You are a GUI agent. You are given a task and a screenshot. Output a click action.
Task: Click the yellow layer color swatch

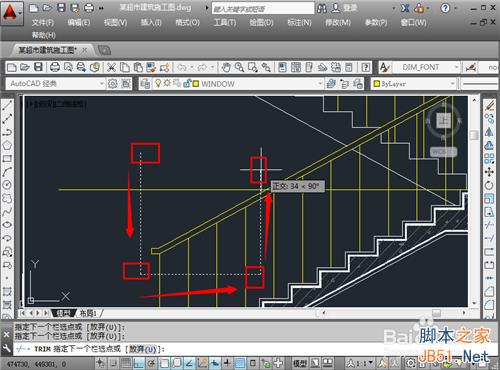[x=196, y=84]
